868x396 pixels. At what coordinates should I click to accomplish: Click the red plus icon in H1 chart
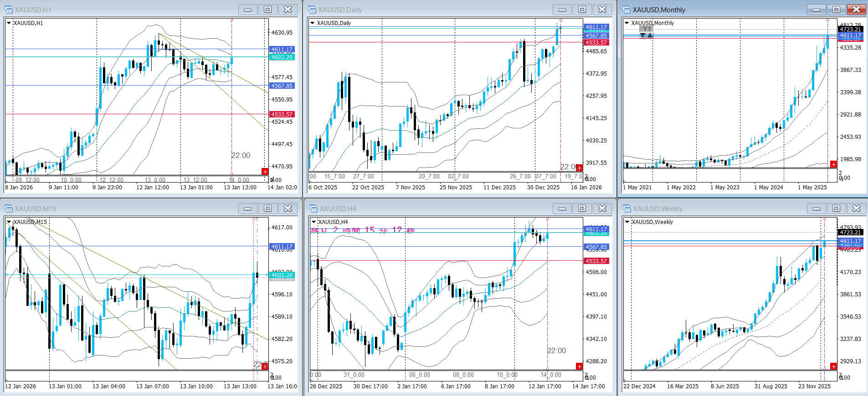tap(265, 171)
